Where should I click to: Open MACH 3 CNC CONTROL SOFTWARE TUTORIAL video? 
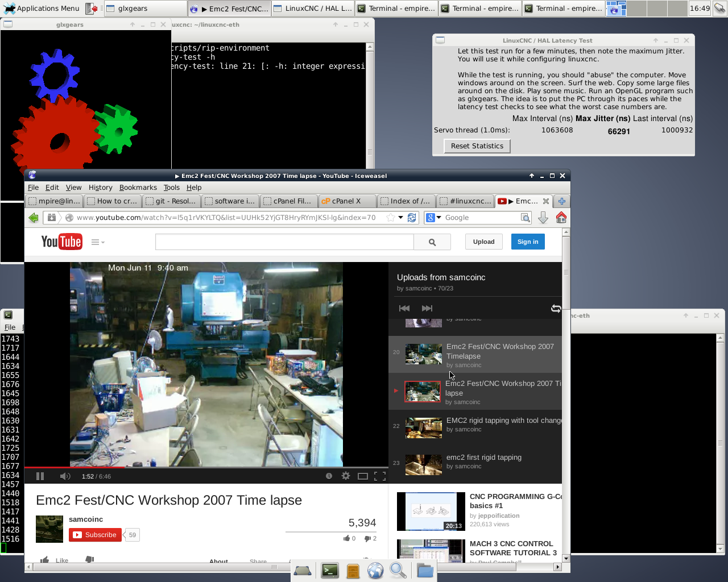click(x=513, y=548)
